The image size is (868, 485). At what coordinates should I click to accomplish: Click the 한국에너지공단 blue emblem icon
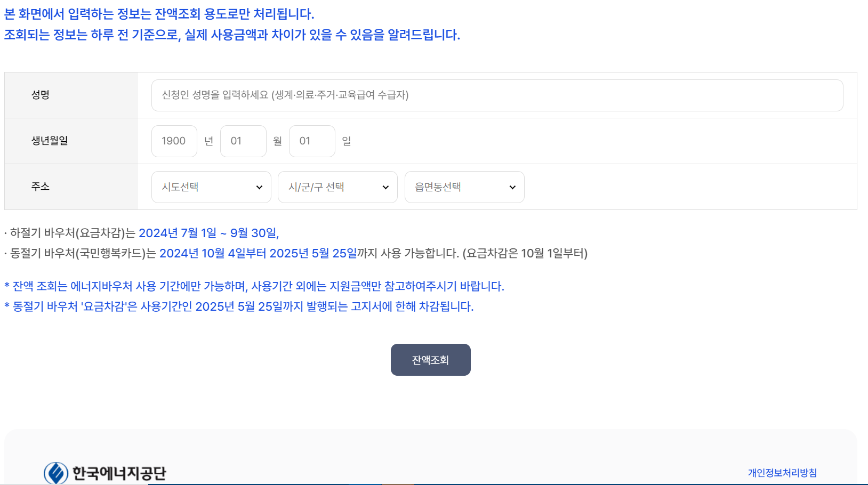pos(55,471)
